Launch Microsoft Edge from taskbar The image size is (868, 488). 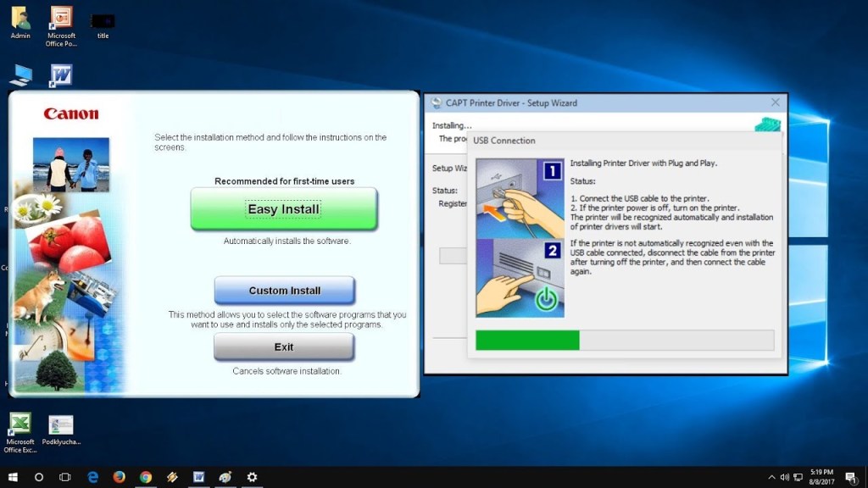[92, 477]
